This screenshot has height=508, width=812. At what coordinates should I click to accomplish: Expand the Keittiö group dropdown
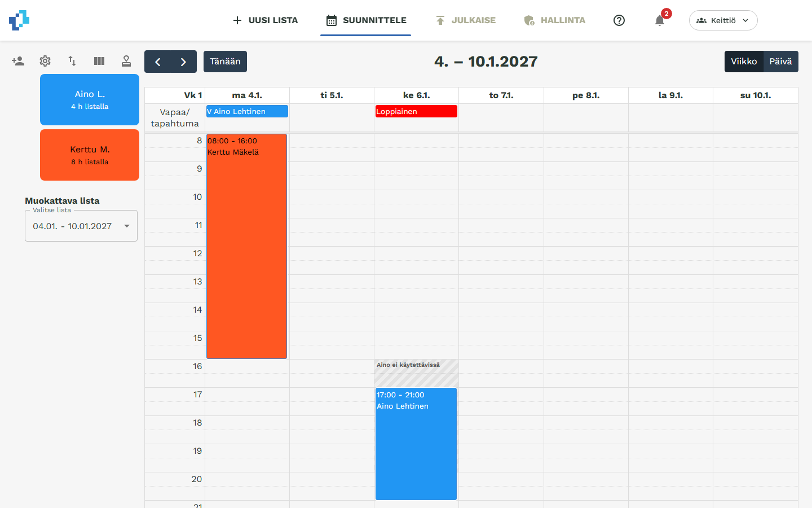click(723, 20)
